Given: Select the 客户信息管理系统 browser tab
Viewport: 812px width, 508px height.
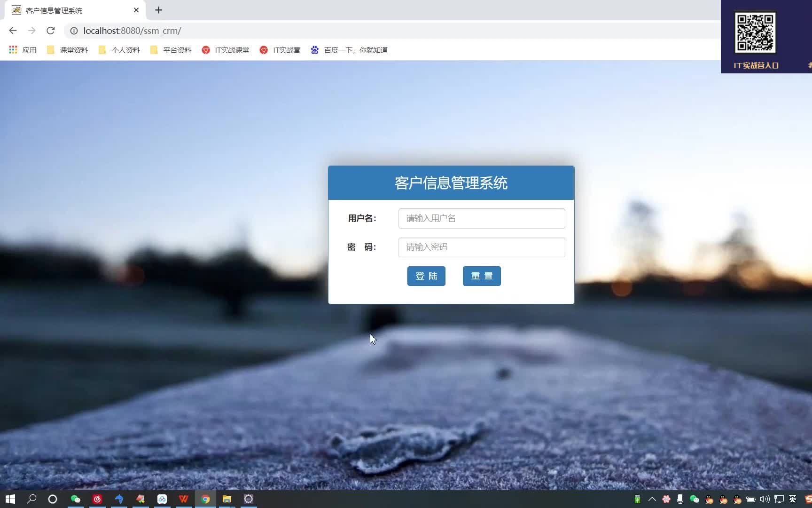Looking at the screenshot, I should coord(75,10).
